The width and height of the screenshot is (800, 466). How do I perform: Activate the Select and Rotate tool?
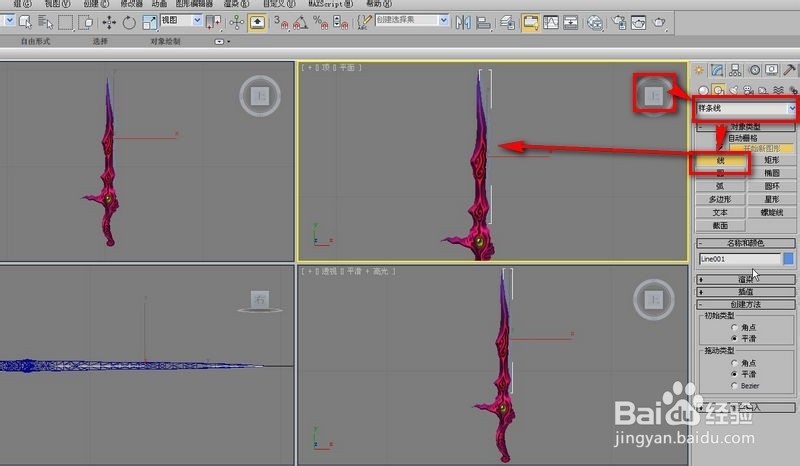pyautogui.click(x=129, y=22)
